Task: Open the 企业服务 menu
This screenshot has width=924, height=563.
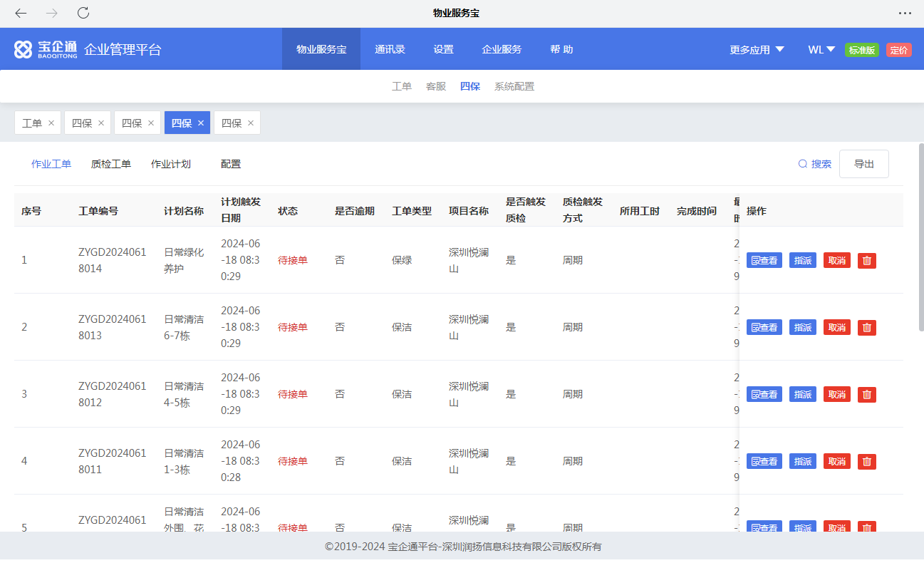Action: 502,49
